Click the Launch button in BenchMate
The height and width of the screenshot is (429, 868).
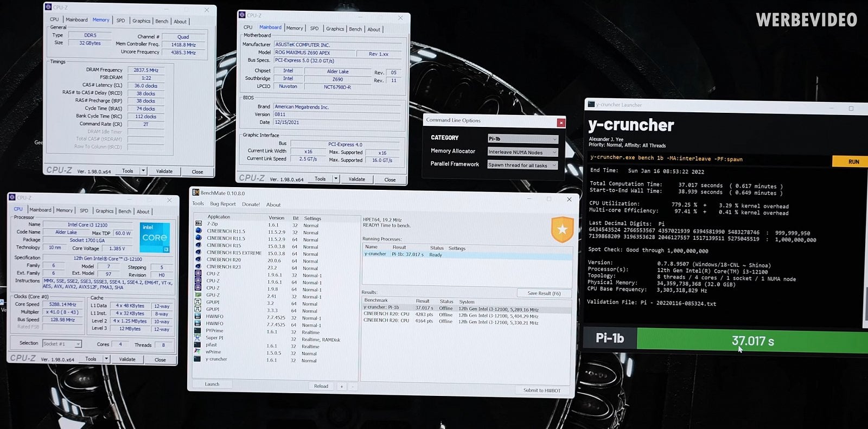point(212,384)
